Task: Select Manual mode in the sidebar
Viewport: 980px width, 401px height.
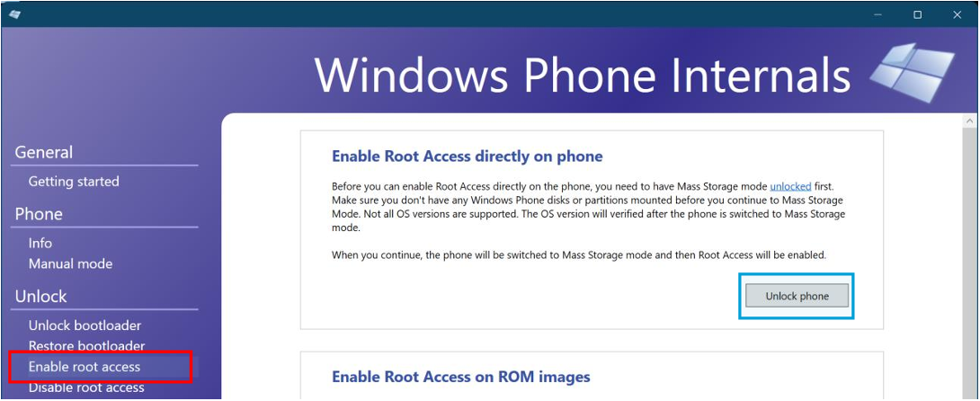Action: (x=70, y=264)
